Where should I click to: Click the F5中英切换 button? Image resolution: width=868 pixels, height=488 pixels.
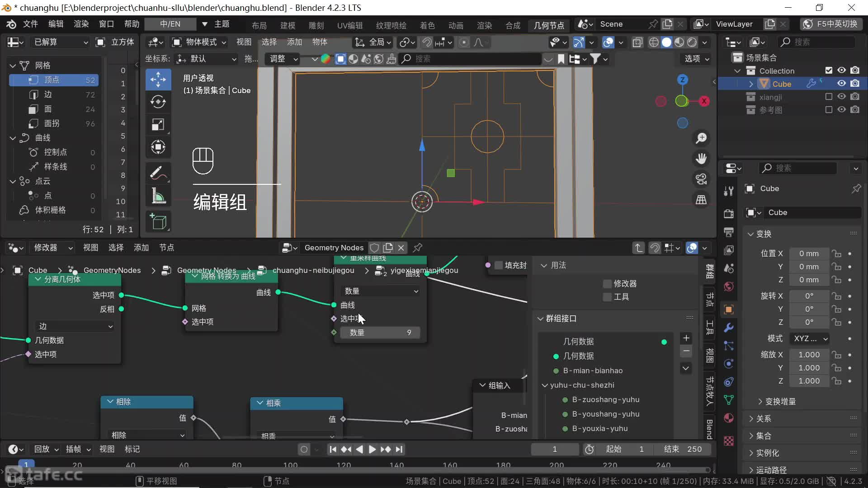831,24
